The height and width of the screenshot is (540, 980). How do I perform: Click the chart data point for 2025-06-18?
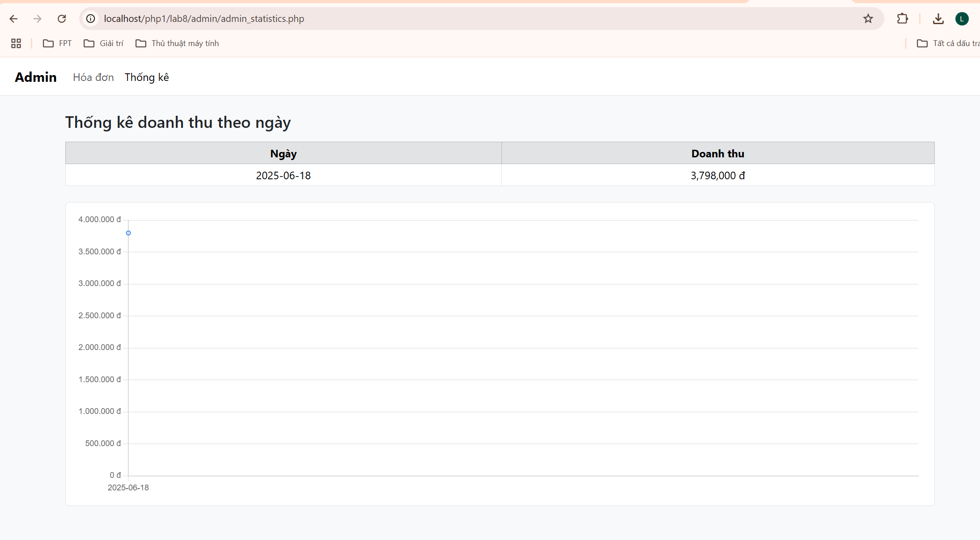click(x=128, y=233)
